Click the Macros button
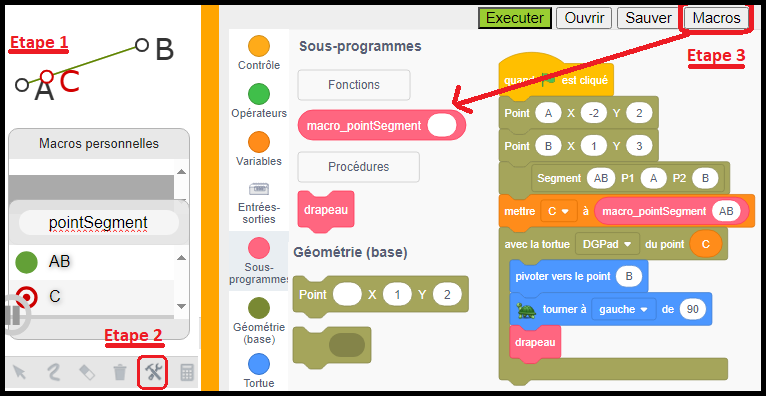 click(717, 18)
